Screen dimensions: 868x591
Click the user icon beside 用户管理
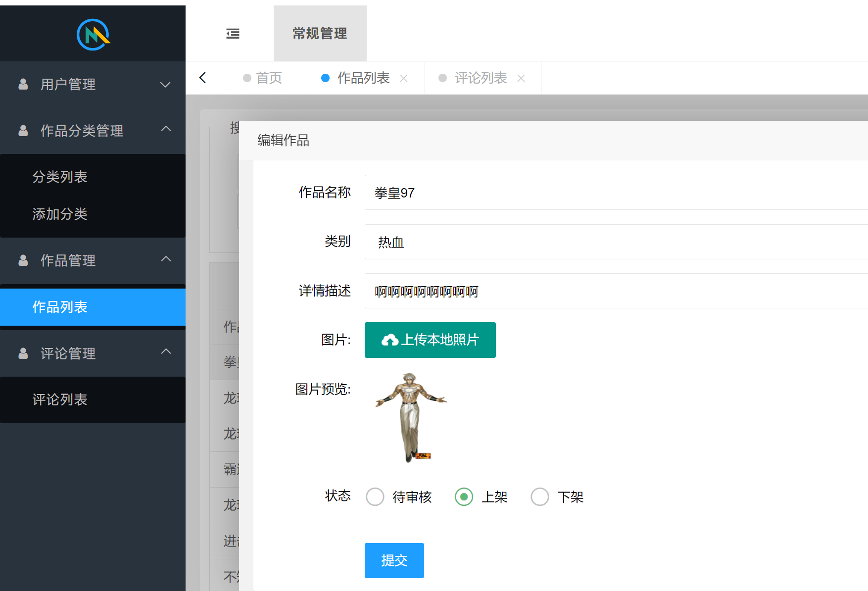23,84
